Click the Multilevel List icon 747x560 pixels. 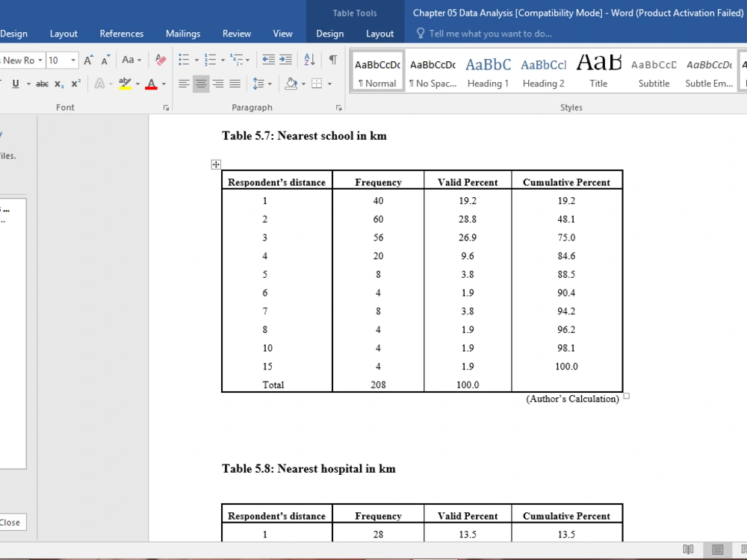coord(236,60)
